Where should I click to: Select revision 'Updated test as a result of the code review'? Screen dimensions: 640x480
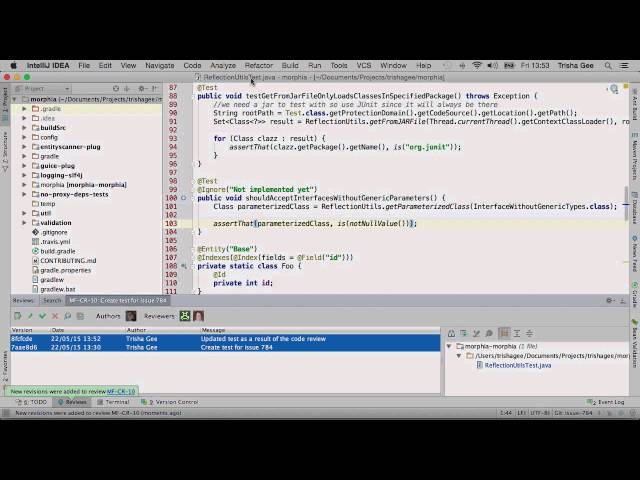225,339
